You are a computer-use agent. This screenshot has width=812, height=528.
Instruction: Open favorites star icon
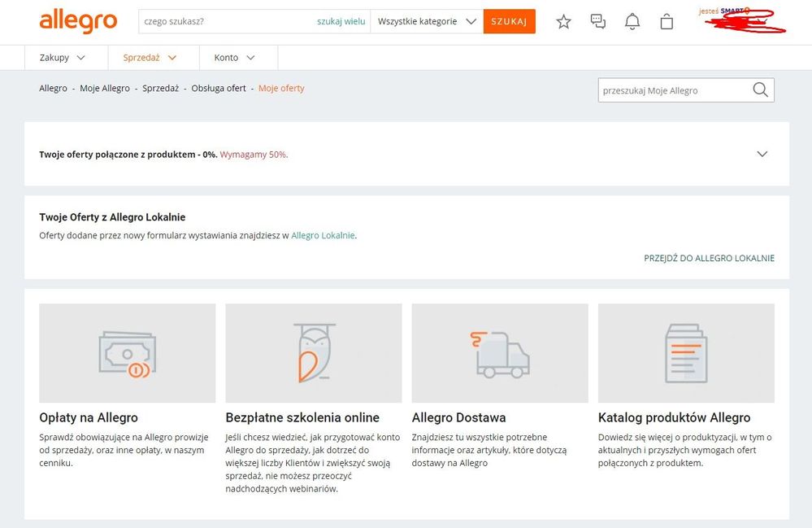[x=563, y=22]
